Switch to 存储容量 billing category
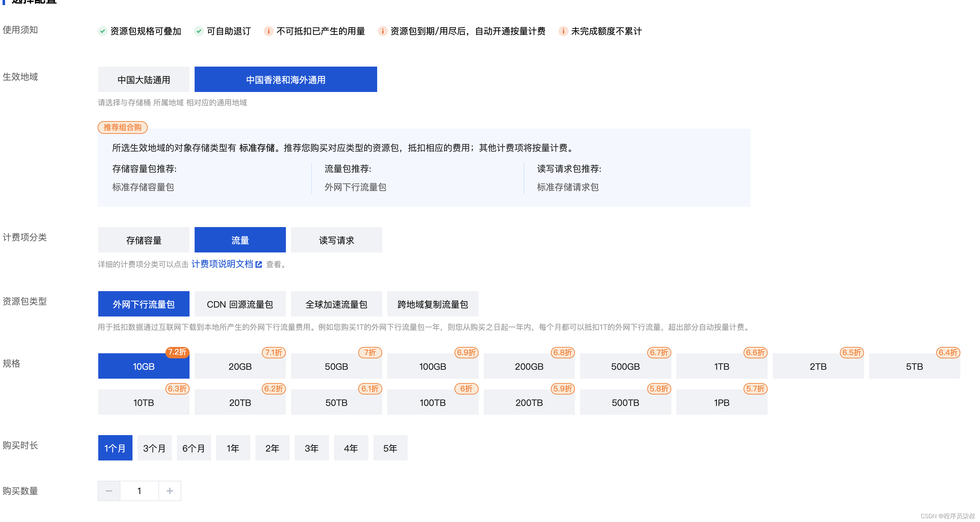980x522 pixels. click(x=144, y=240)
